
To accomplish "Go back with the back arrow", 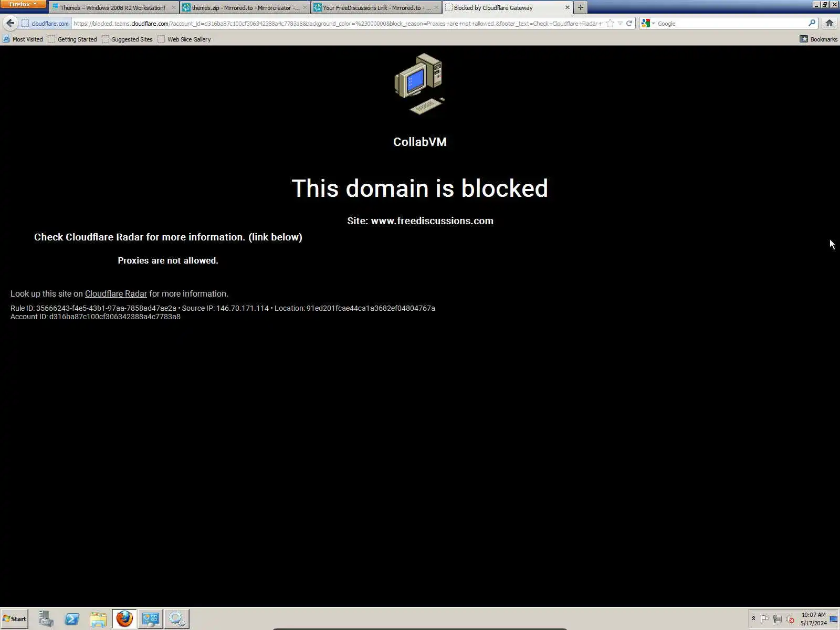I will [x=10, y=23].
